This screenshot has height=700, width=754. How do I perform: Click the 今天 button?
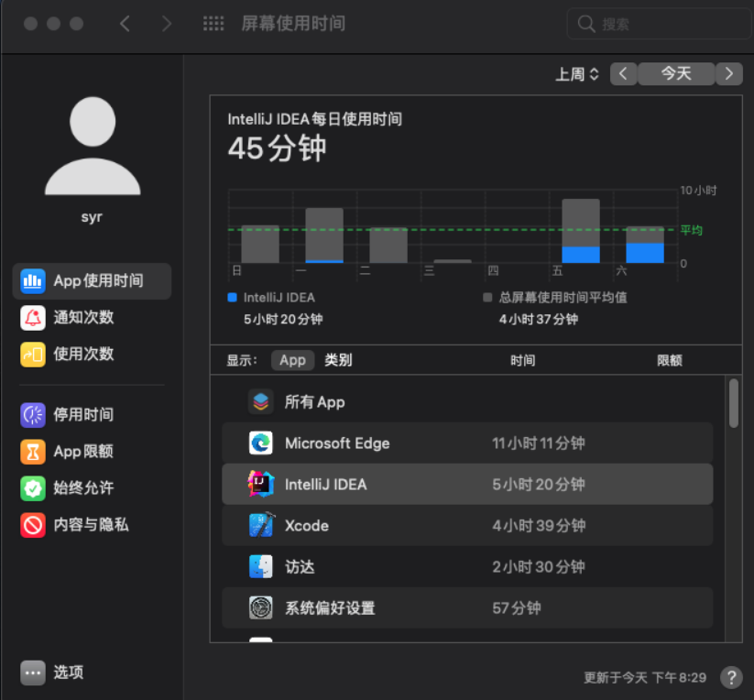pos(676,74)
